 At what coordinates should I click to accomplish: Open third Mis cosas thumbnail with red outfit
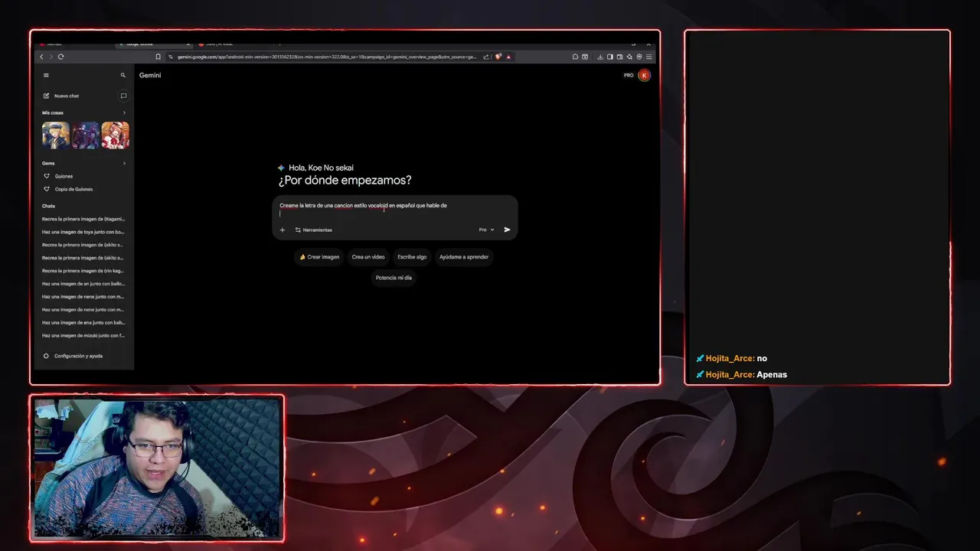(x=115, y=135)
